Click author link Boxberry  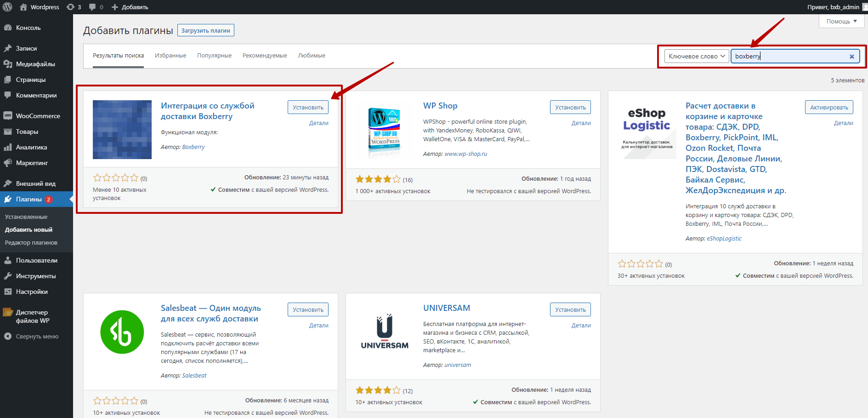(193, 147)
